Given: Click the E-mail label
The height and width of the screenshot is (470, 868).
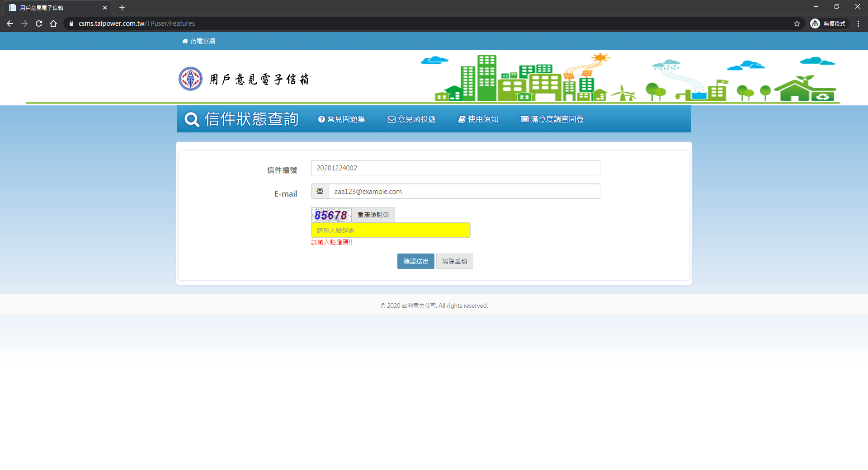Looking at the screenshot, I should (x=286, y=193).
